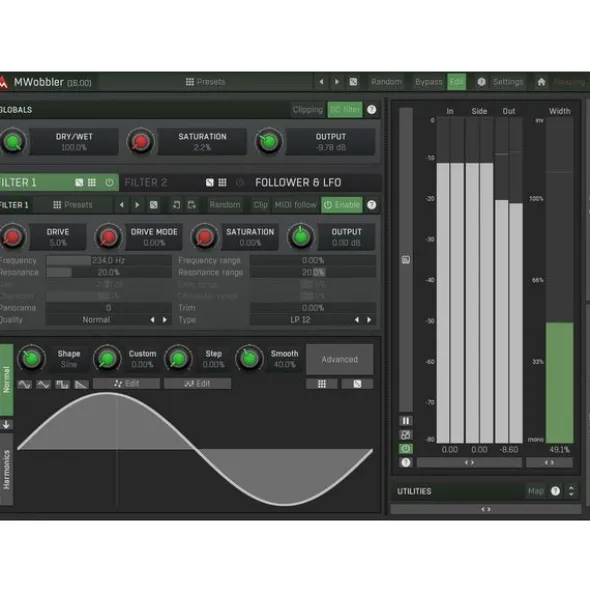Open Advanced oscillator settings
Viewport: 590px width, 591px height.
click(340, 360)
